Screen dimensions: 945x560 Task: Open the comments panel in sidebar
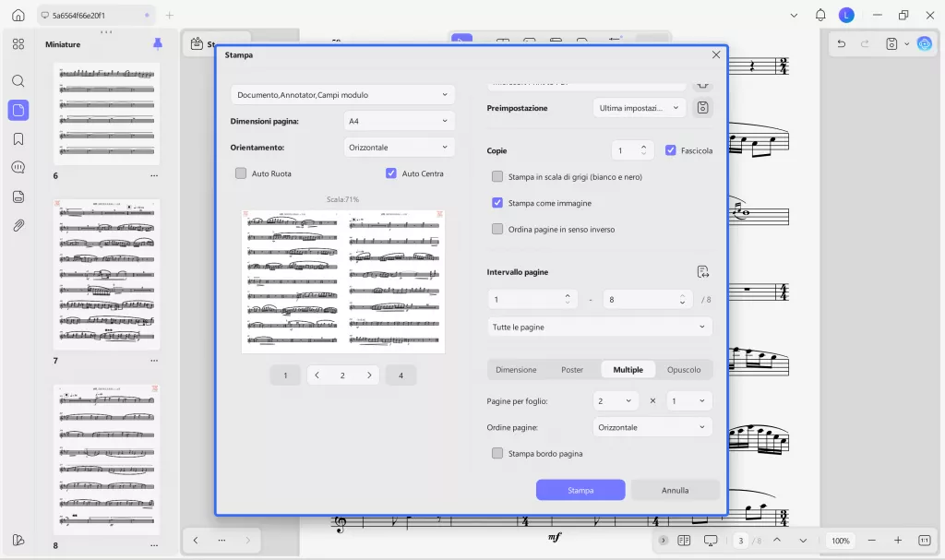click(18, 168)
